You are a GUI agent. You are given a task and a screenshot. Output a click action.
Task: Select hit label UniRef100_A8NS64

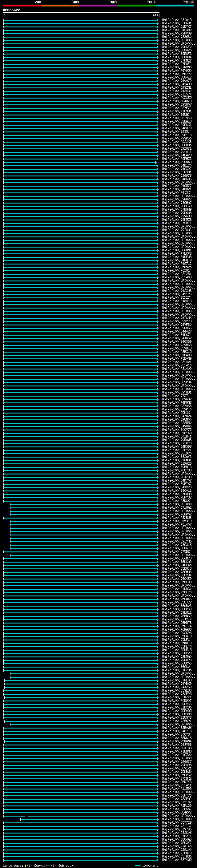click(x=177, y=501)
